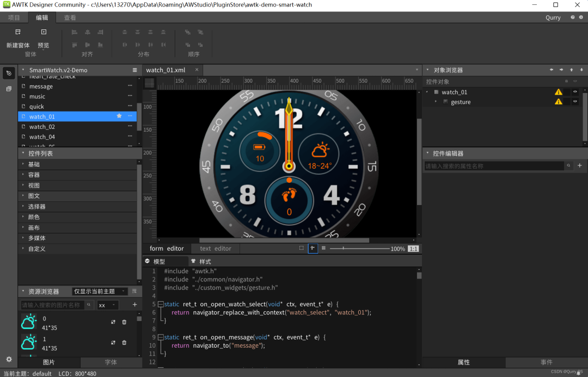Click the 预览 preview icon
This screenshot has height=377, width=588.
click(44, 33)
